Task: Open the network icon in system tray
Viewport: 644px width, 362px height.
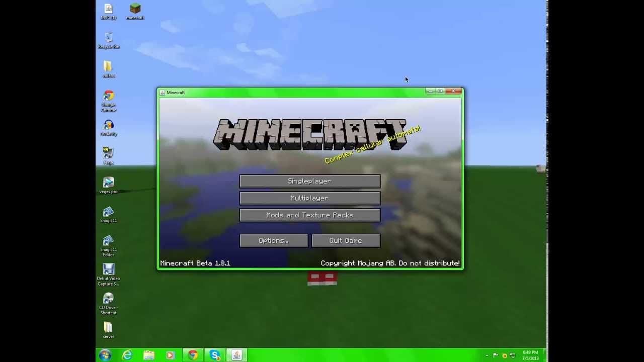Action: click(x=513, y=355)
